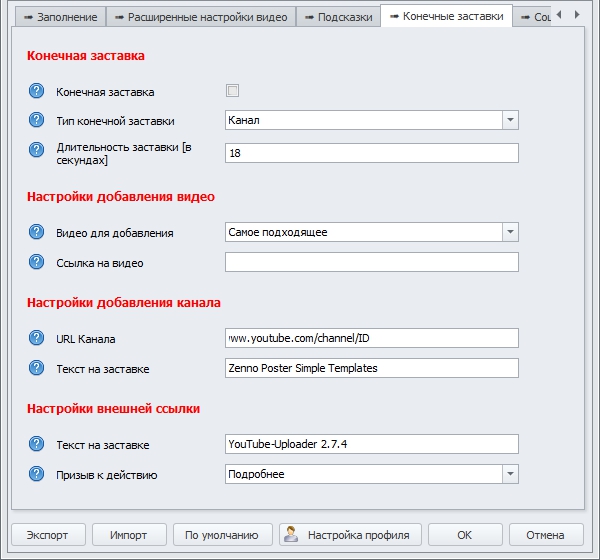Click the URL Канала input field
600x560 pixels.
click(372, 338)
